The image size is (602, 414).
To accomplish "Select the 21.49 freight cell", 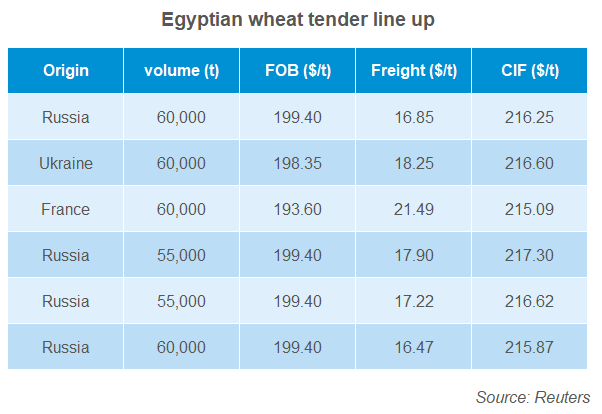I will pyautogui.click(x=414, y=210).
